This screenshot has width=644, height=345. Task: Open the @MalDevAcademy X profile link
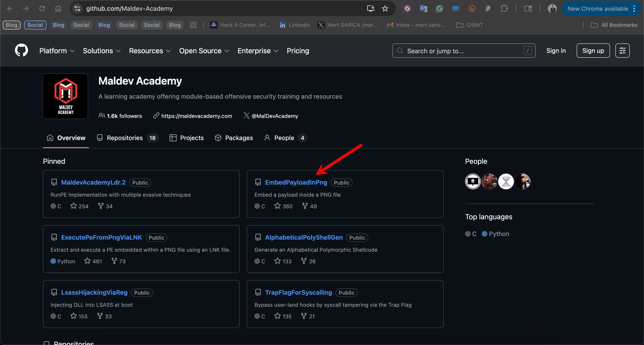point(275,116)
